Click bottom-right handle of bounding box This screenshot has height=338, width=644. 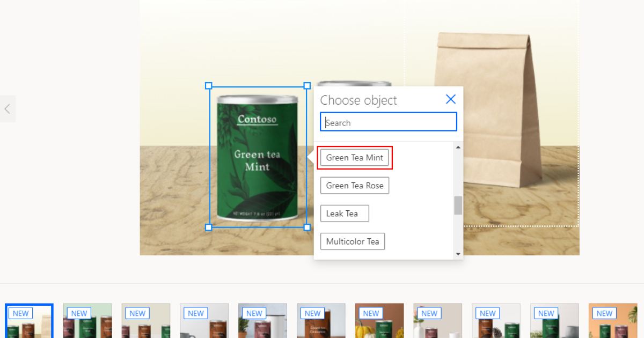[307, 227]
